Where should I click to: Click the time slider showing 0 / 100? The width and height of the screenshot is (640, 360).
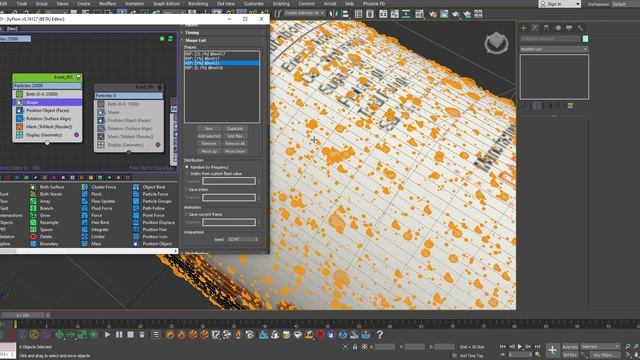click(x=23, y=315)
